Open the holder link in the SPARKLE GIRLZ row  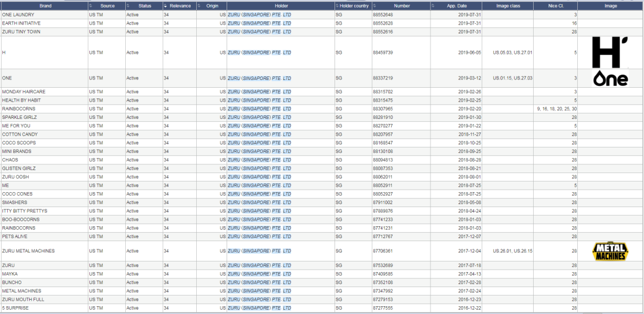click(x=259, y=117)
